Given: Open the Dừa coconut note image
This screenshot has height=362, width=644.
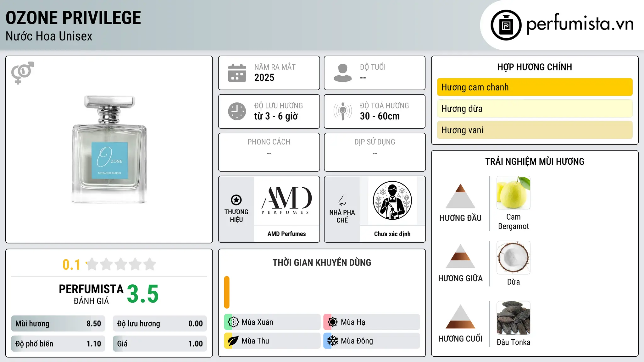Looking at the screenshot, I should 514,258.
